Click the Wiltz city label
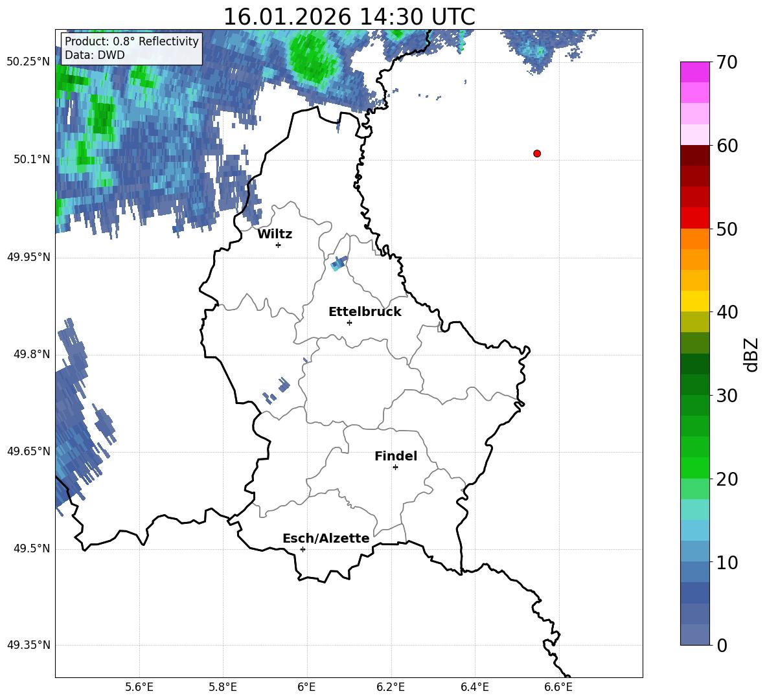This screenshot has height=700, width=767. (275, 234)
